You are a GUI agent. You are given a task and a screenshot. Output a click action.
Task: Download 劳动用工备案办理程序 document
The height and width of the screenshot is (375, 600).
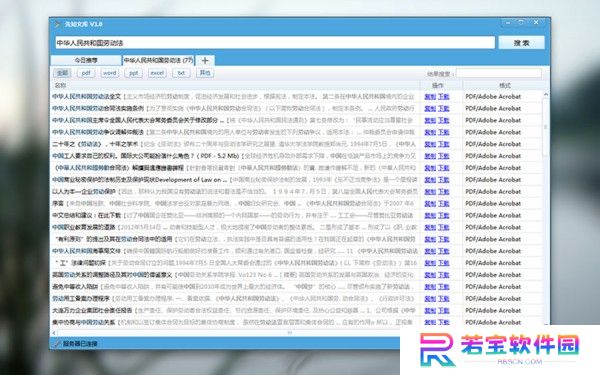tap(444, 298)
